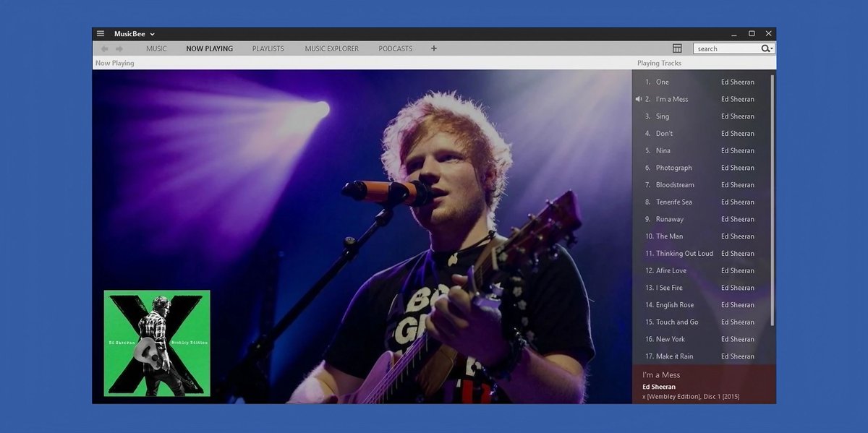868x433 pixels.
Task: Select the track Tenerife Sea
Action: (674, 202)
